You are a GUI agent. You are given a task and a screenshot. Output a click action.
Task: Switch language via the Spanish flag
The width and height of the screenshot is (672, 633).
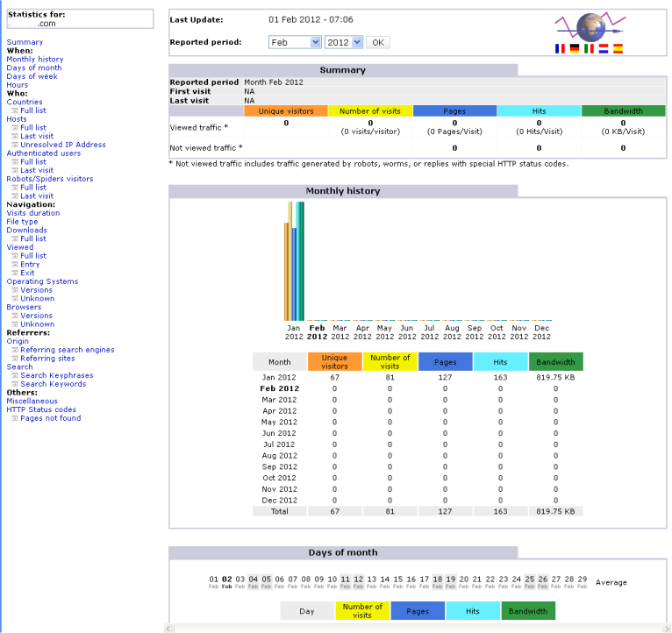point(618,49)
